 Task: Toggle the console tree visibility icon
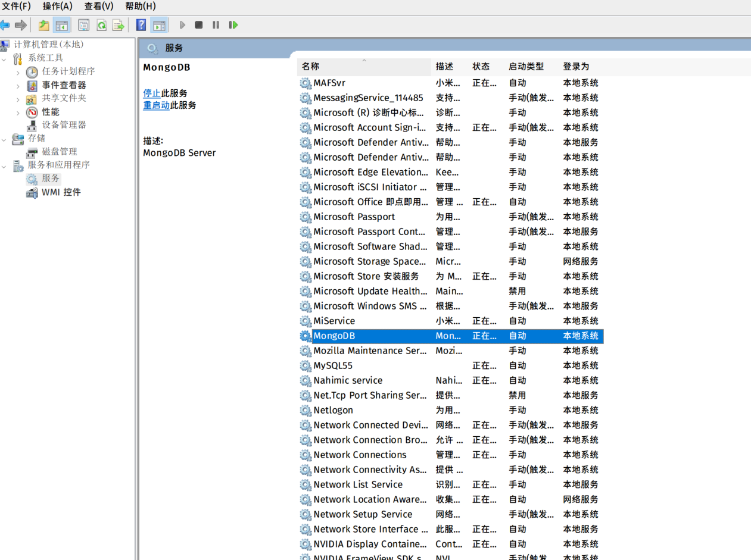coord(61,24)
